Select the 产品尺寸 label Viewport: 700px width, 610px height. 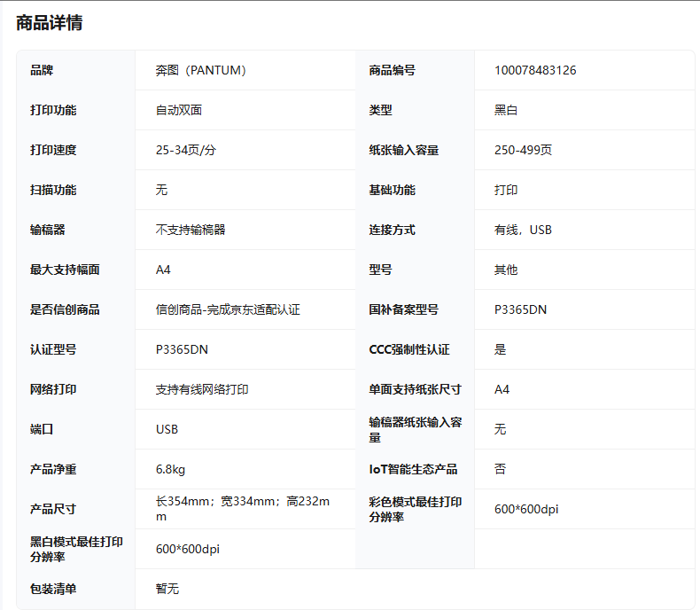tap(53, 509)
